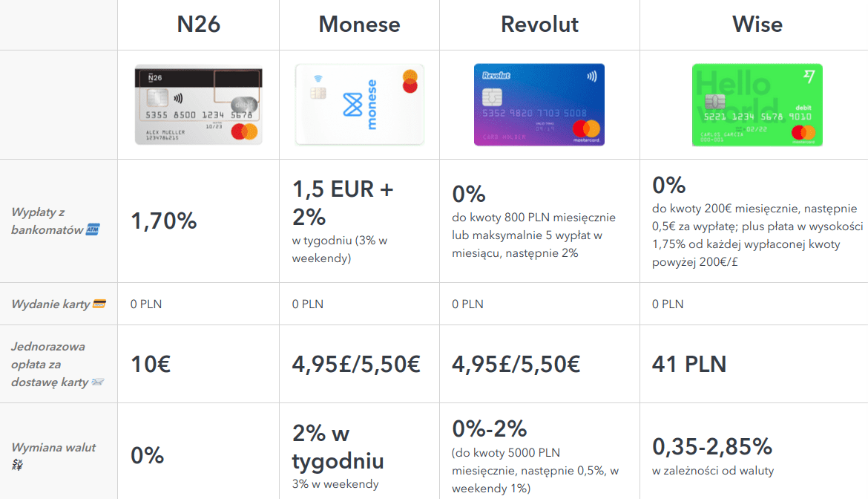Open the N26 card image
868x499 pixels.
point(198,105)
